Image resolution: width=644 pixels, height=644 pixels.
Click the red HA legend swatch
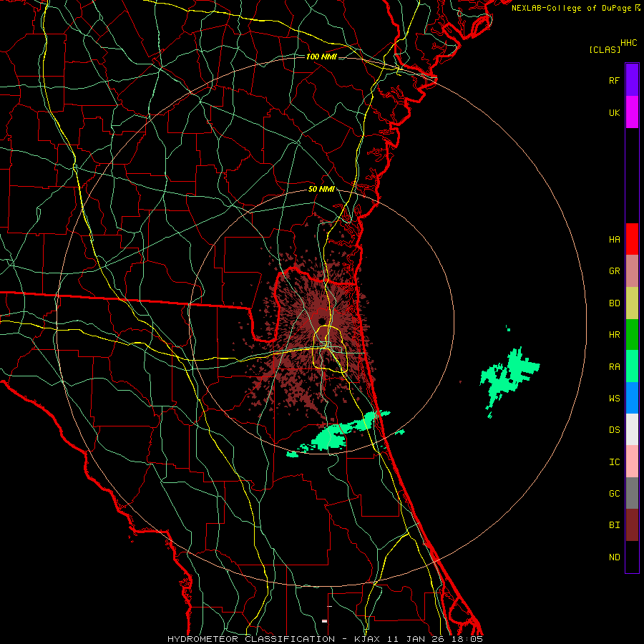click(x=632, y=239)
